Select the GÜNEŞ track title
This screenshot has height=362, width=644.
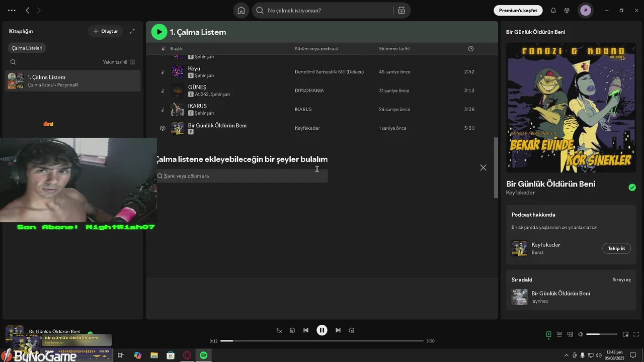point(197,87)
